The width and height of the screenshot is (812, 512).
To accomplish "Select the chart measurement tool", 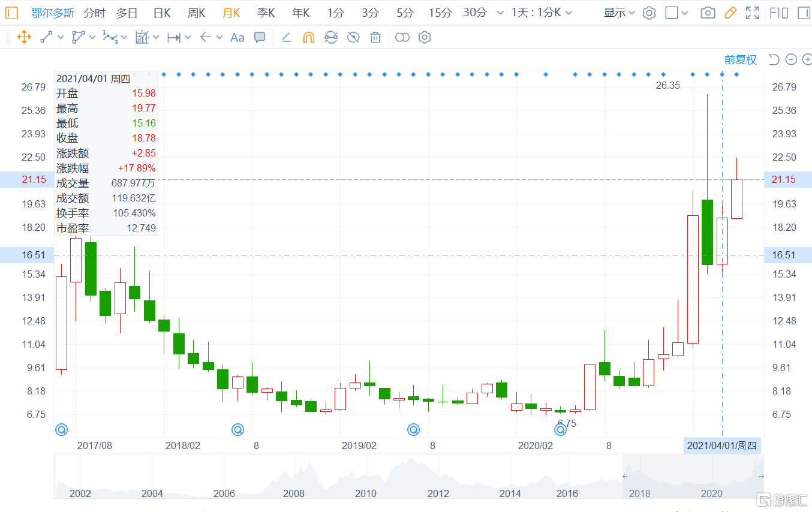I will point(142,37).
